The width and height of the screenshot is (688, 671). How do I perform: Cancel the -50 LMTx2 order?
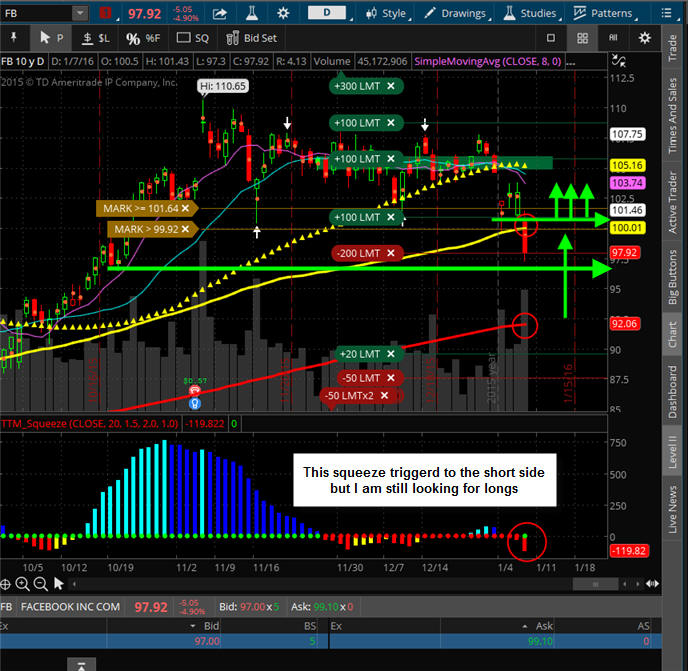(384, 395)
